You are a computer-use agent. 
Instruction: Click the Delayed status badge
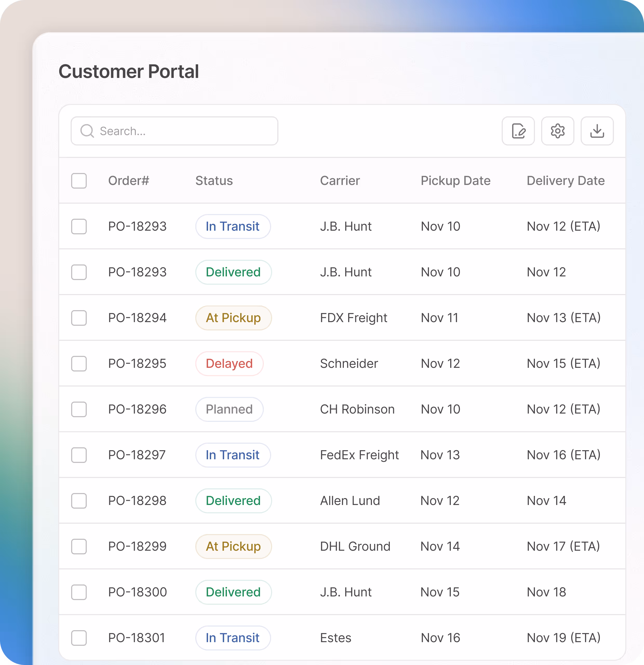click(229, 363)
